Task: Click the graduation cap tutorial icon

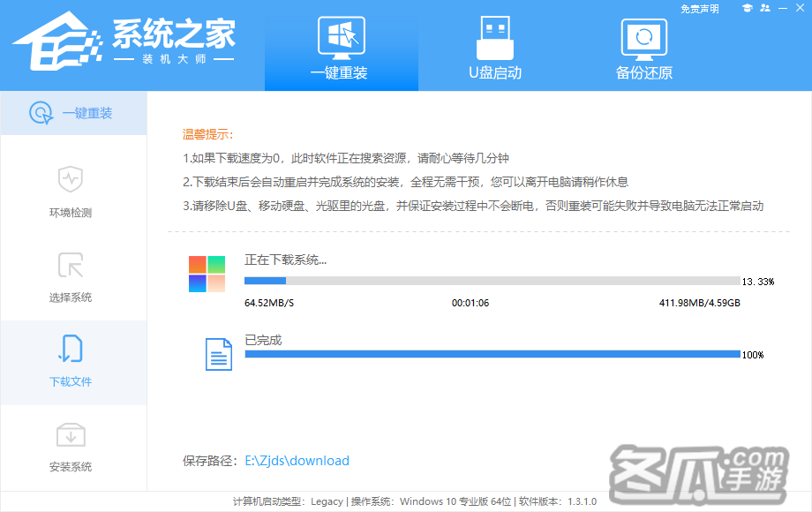Action: coord(747,8)
